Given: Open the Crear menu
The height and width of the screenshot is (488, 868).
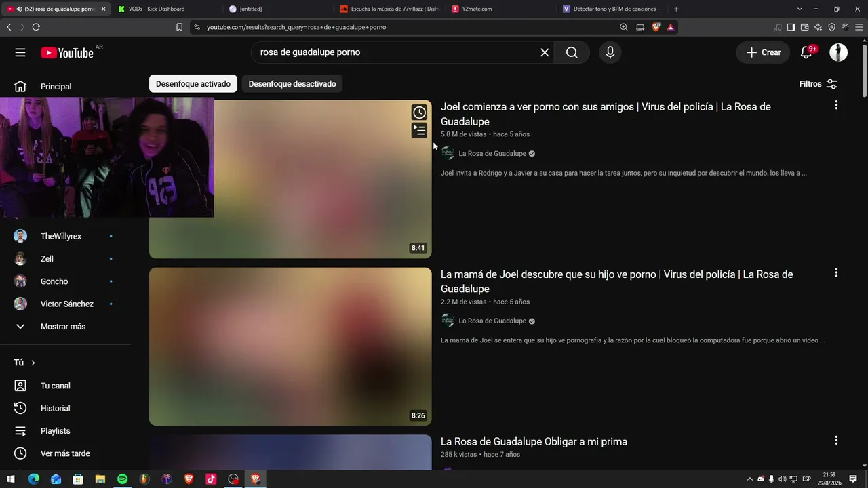Looking at the screenshot, I should tap(764, 52).
